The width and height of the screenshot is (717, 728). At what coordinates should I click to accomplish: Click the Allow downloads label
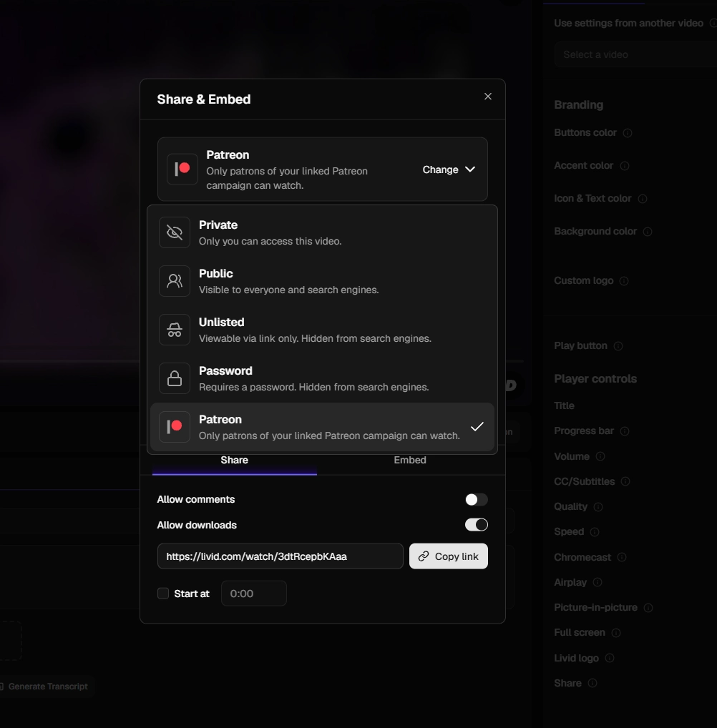[197, 525]
